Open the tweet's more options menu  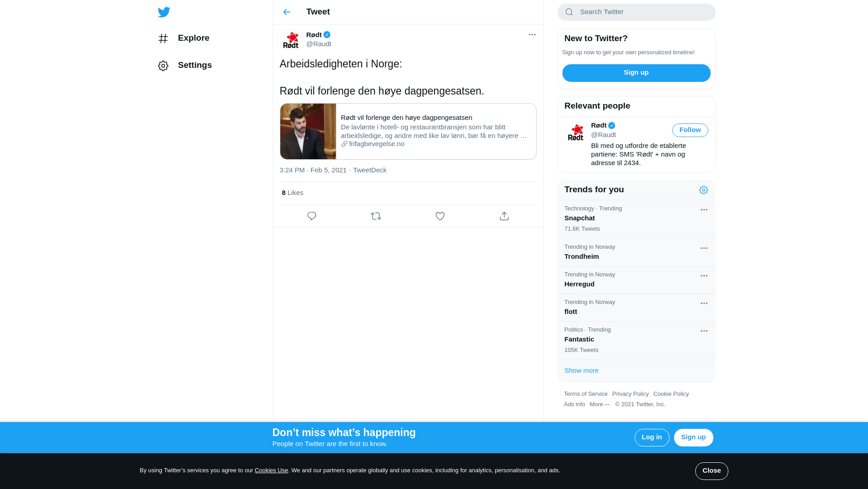(x=532, y=35)
